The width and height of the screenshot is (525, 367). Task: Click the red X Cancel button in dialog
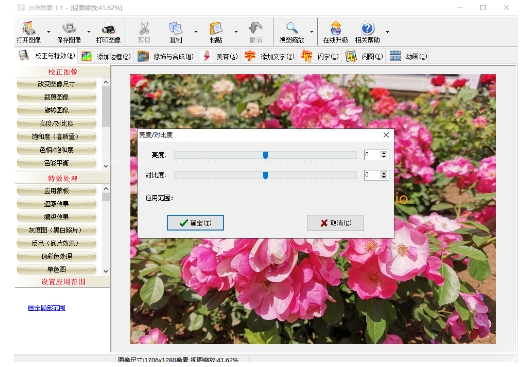point(335,223)
